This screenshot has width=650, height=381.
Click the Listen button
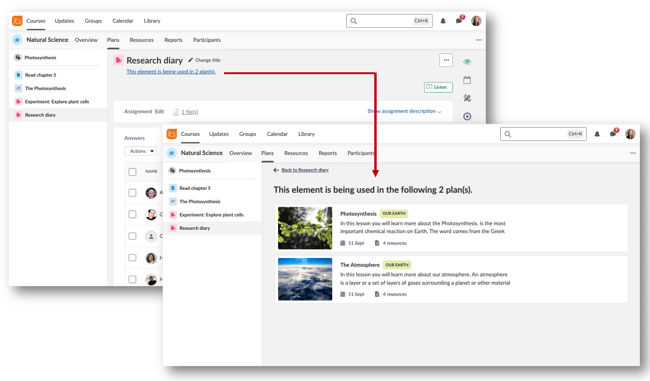click(438, 87)
